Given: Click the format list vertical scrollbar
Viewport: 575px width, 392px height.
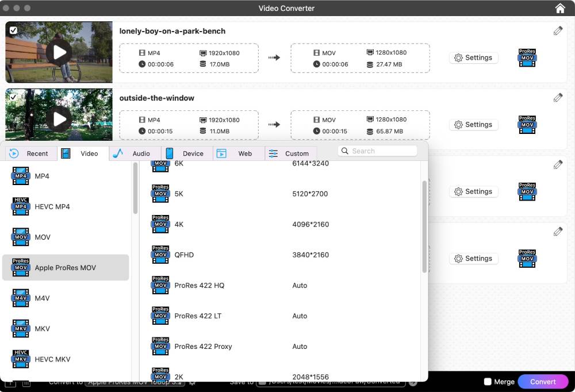Looking at the screenshot, I should click(x=135, y=189).
